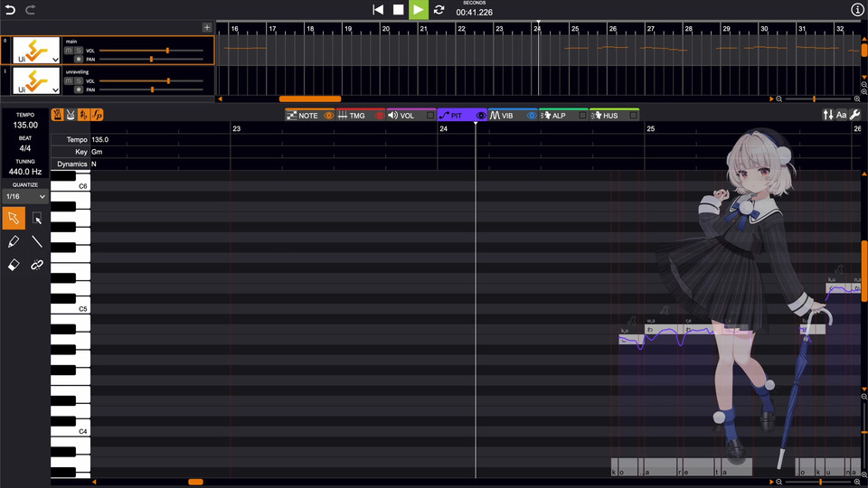Open the 1/16 quantize dropdown

(x=25, y=196)
